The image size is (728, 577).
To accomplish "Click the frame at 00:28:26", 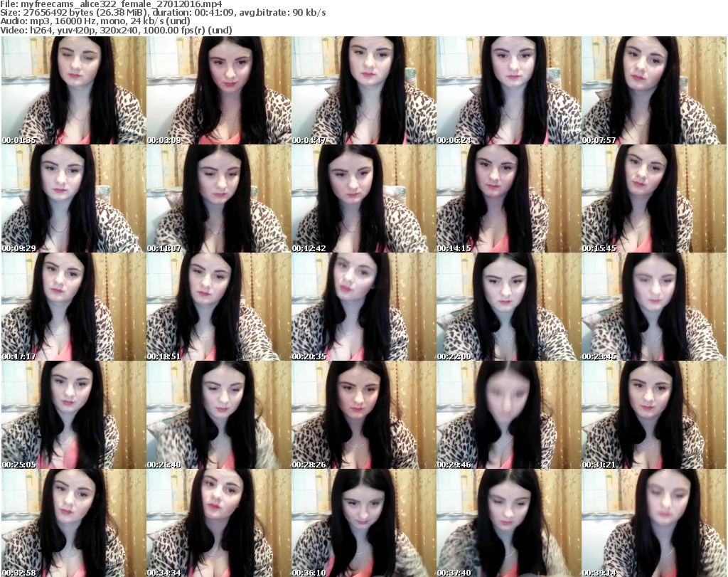I will (x=363, y=415).
